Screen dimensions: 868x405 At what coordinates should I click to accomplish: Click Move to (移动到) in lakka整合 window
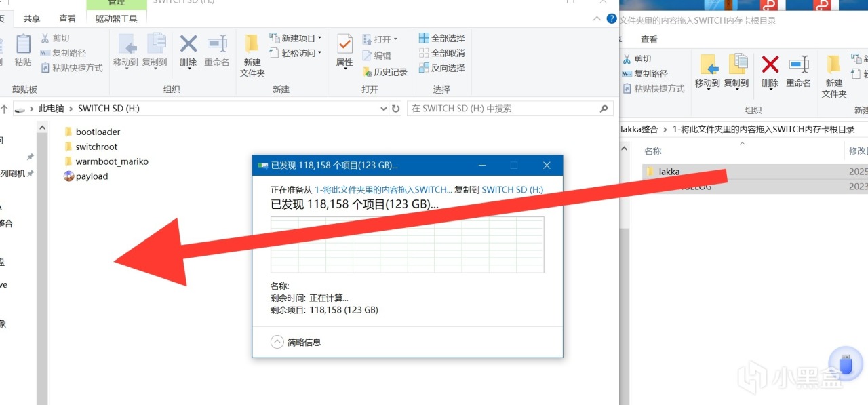point(707,71)
